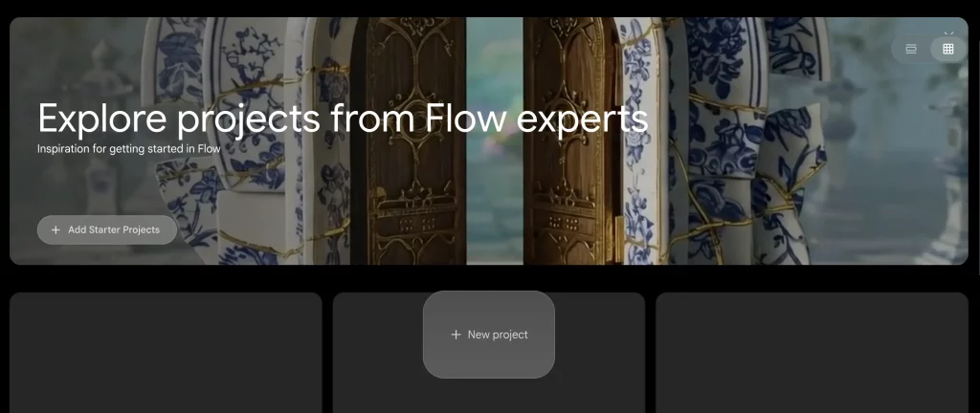This screenshot has height=413, width=980.
Task: Open the left empty project card
Action: tap(166, 353)
